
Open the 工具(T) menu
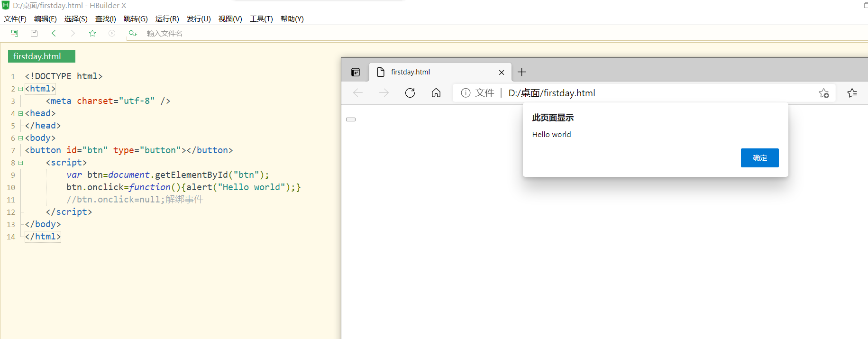(x=262, y=19)
